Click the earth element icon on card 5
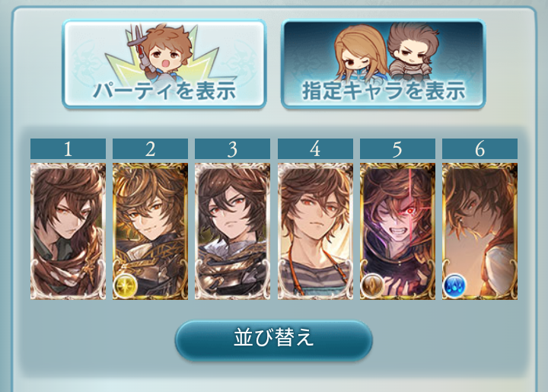 click(x=372, y=285)
